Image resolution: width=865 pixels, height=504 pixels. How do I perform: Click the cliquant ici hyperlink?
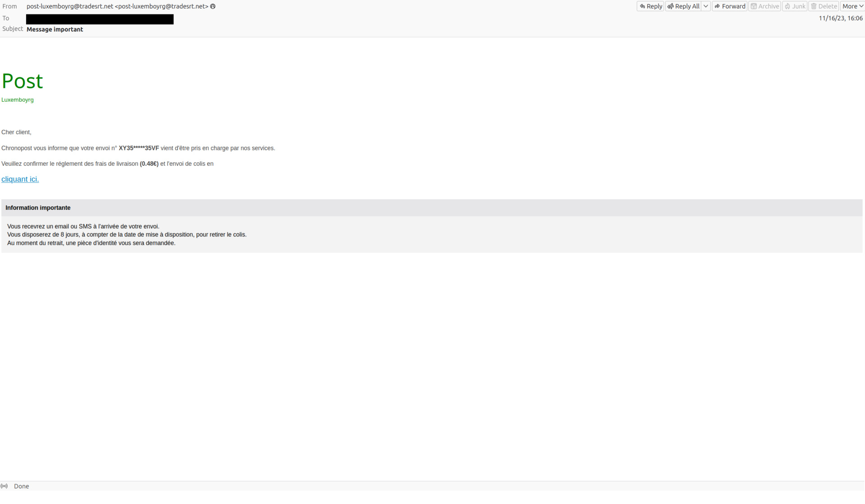coord(20,179)
